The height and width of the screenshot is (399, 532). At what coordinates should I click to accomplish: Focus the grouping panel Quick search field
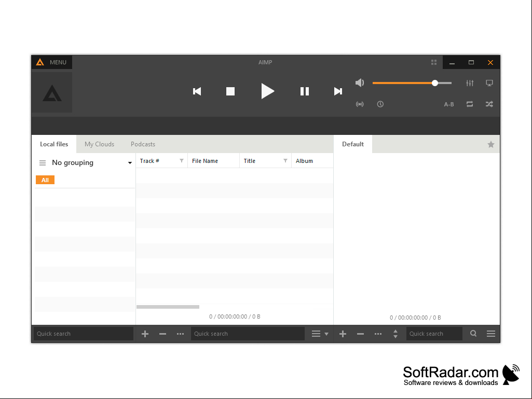coord(84,334)
